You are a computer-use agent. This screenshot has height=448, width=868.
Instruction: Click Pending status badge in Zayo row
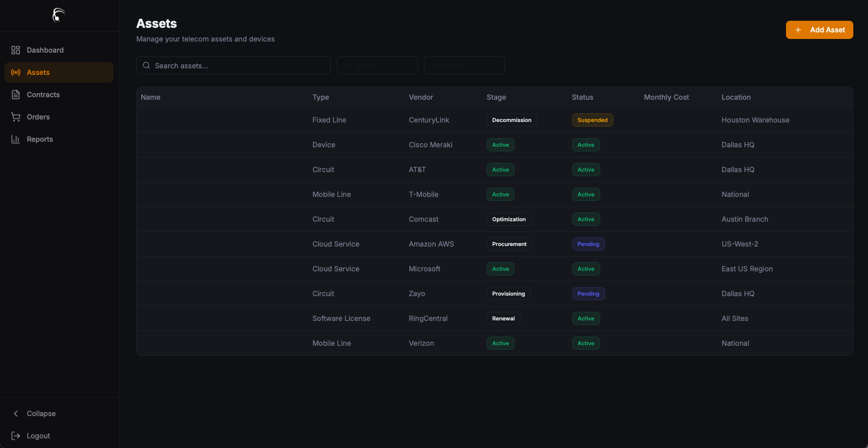[588, 294]
